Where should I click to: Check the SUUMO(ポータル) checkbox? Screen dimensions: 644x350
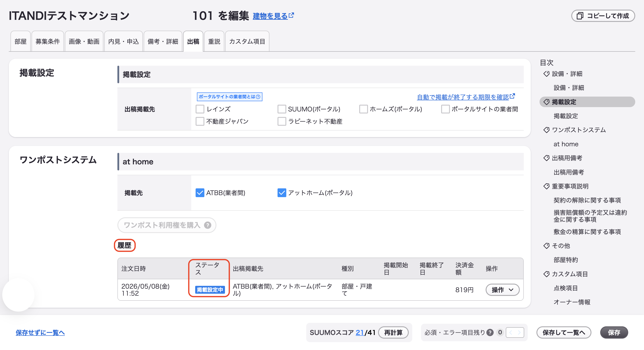(282, 109)
